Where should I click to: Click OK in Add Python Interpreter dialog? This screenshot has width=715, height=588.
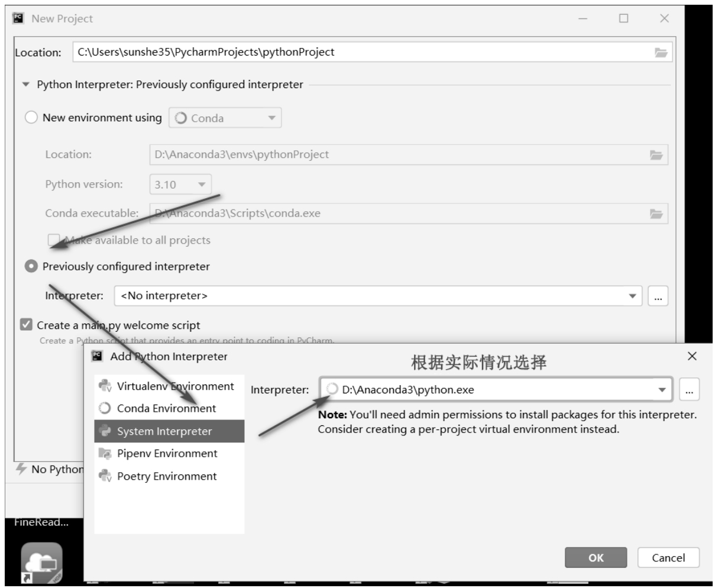tap(596, 557)
